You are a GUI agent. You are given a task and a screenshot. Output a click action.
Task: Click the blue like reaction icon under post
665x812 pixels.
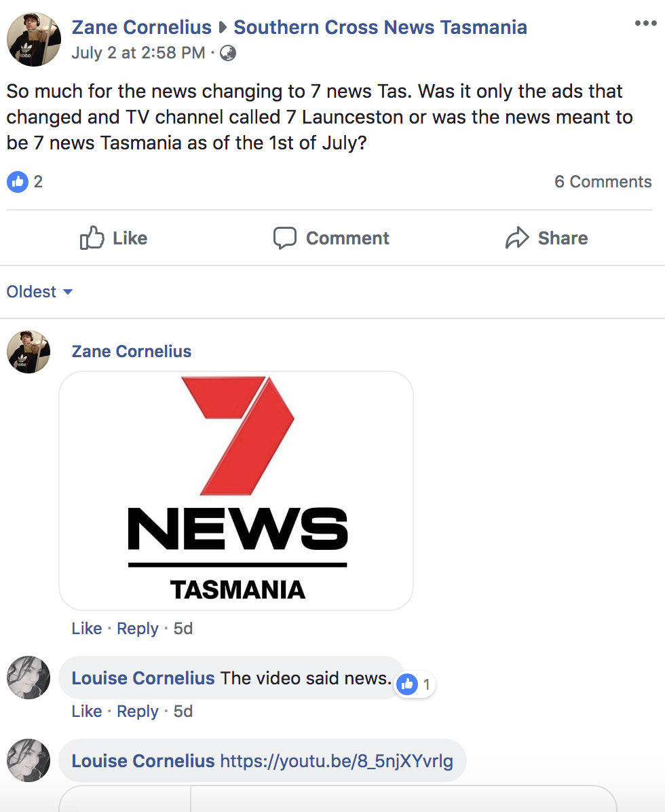pyautogui.click(x=17, y=181)
